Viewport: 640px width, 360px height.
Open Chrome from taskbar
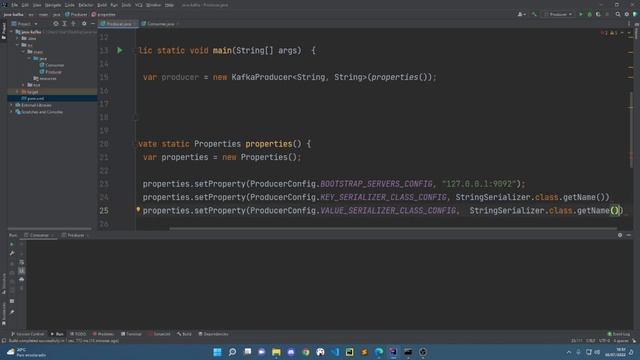(x=306, y=352)
